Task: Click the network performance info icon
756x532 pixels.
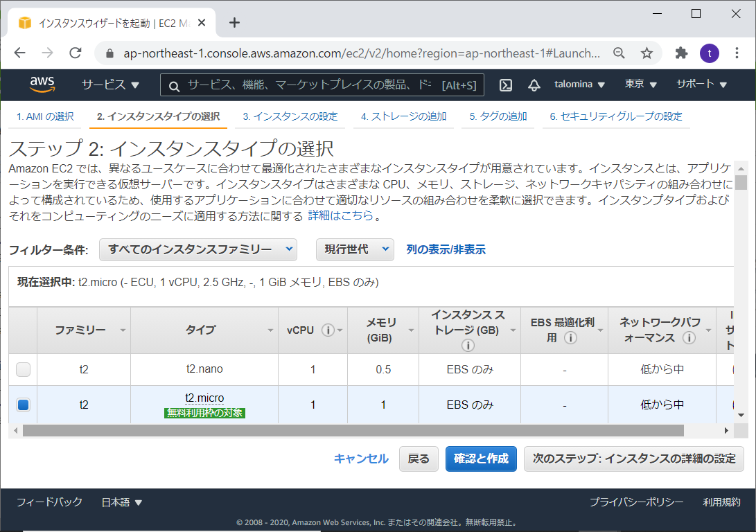Action: pyautogui.click(x=689, y=338)
